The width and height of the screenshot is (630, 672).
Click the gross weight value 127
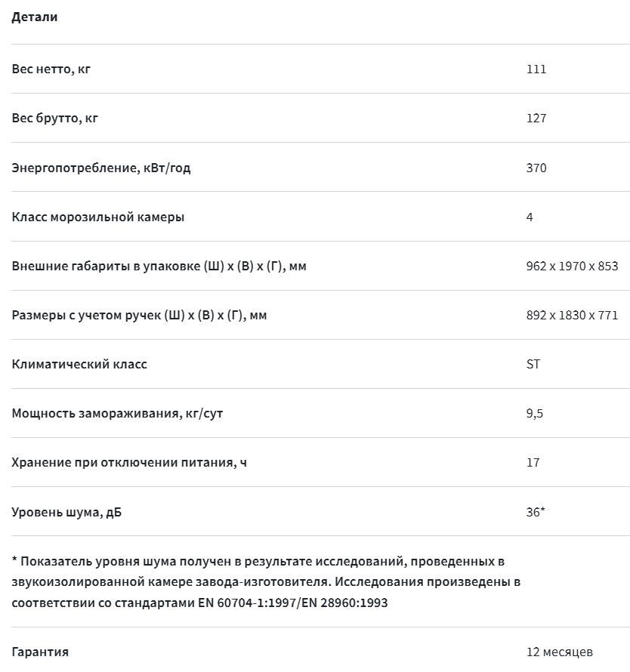tap(536, 119)
